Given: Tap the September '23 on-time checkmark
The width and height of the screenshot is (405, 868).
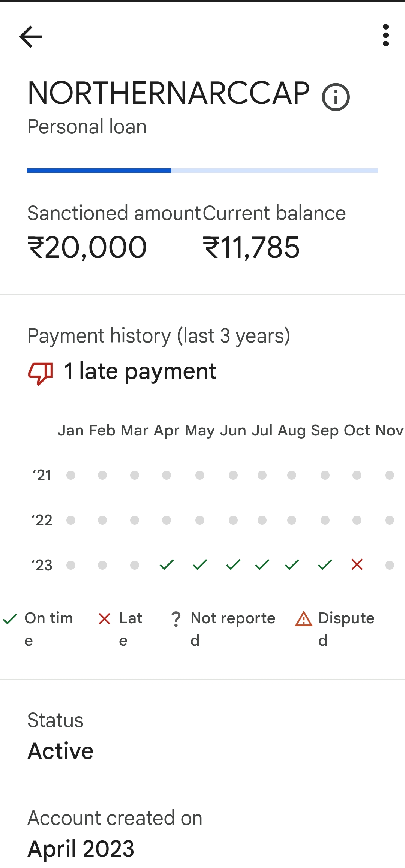Looking at the screenshot, I should (325, 564).
